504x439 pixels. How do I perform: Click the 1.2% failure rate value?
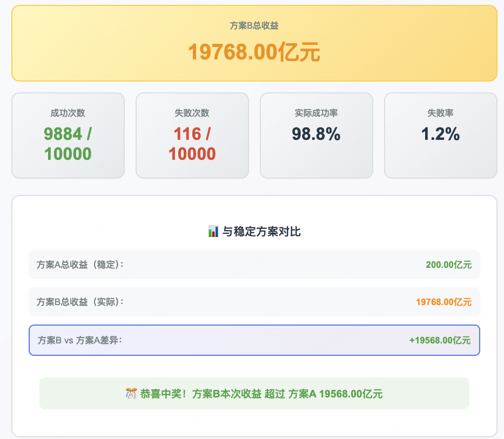pyautogui.click(x=440, y=134)
